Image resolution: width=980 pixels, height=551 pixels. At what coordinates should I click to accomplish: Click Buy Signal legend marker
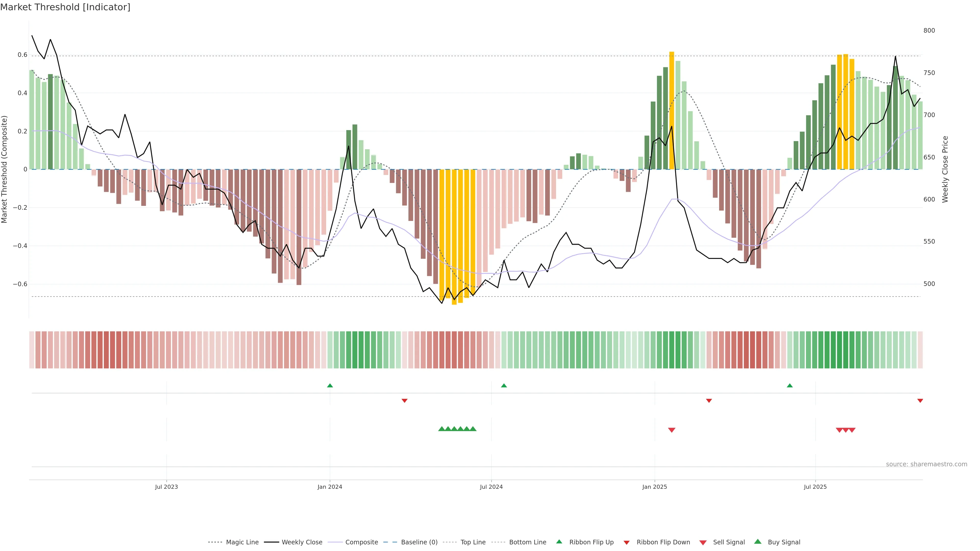758,542
